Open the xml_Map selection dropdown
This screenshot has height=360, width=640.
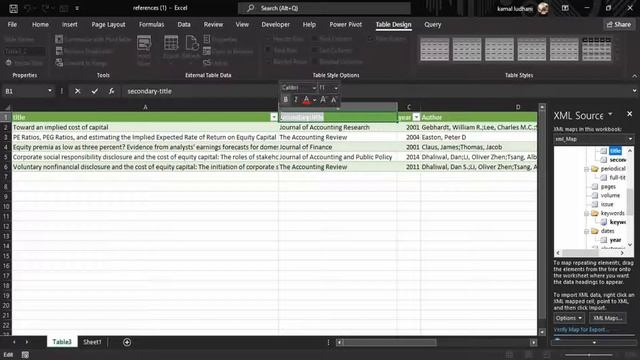630,139
